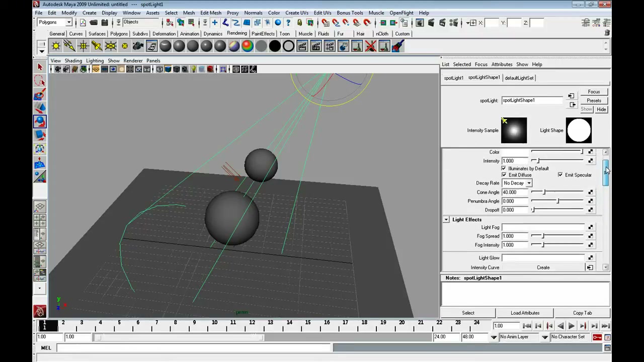
Task: Click the Select button below notes
Action: [468, 313]
